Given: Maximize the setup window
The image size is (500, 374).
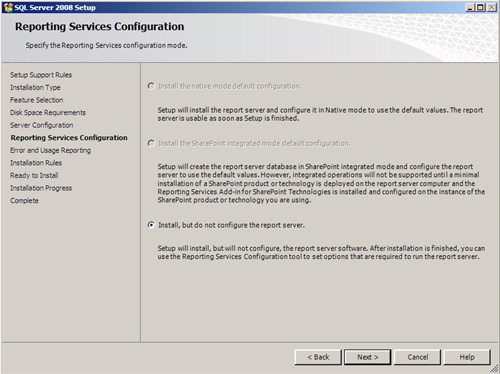Looking at the screenshot, I should point(480,7).
